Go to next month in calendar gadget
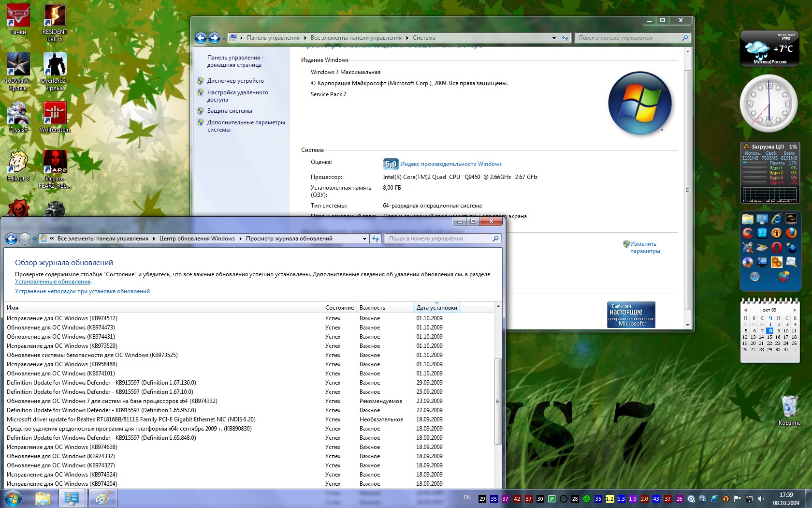This screenshot has height=508, width=812. pyautogui.click(x=794, y=310)
